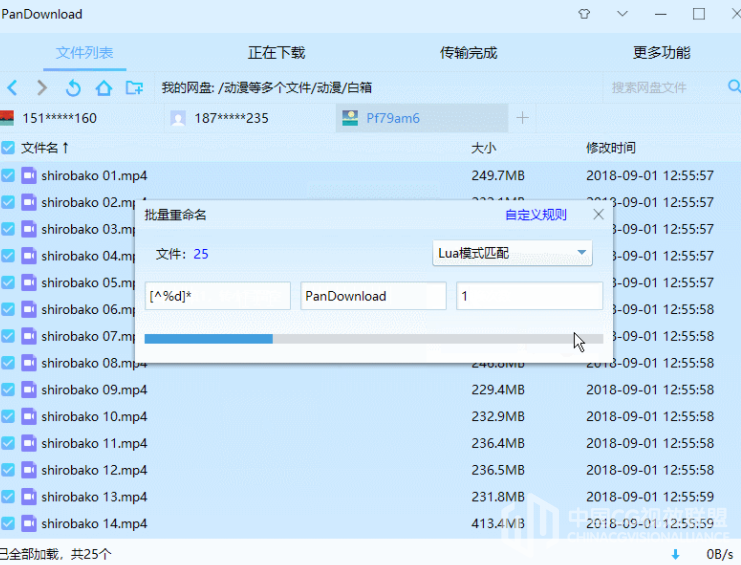This screenshot has width=741, height=565.
Task: Switch to 正在下载 tab
Action: (x=276, y=52)
